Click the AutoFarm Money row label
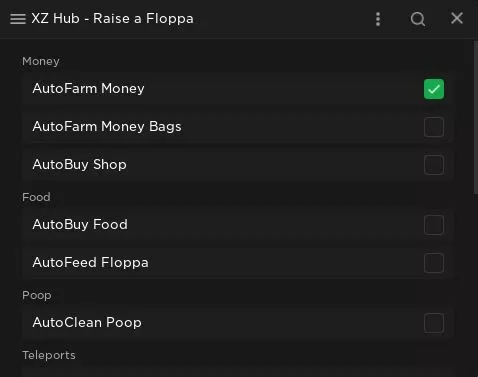 [88, 89]
